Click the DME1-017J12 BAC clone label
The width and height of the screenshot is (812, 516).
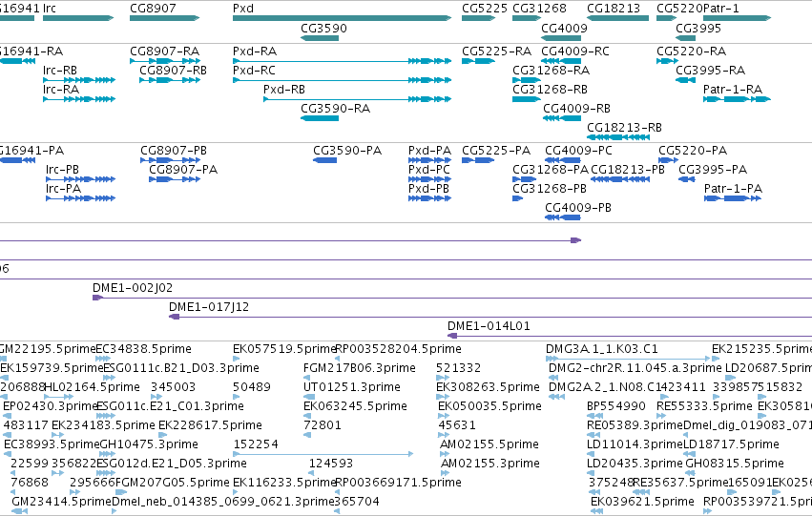(209, 307)
